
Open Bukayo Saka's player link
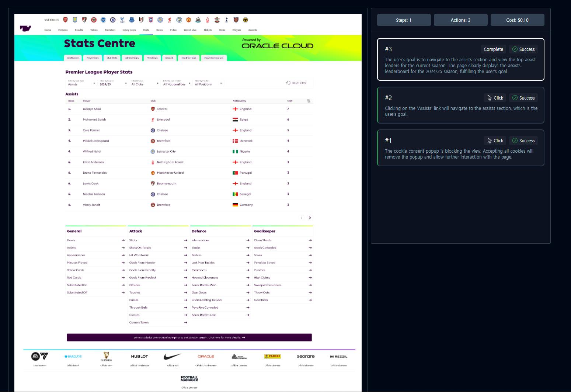tap(92, 109)
